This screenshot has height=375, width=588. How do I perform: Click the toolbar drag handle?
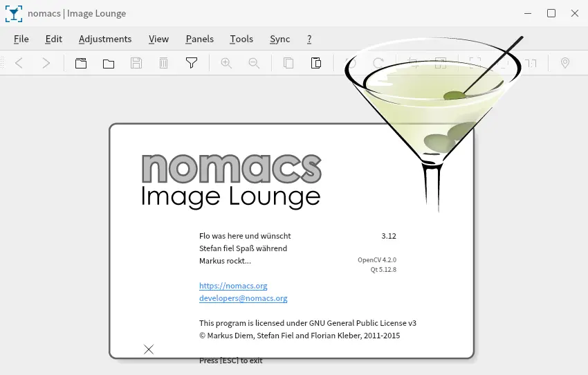tap(3, 63)
